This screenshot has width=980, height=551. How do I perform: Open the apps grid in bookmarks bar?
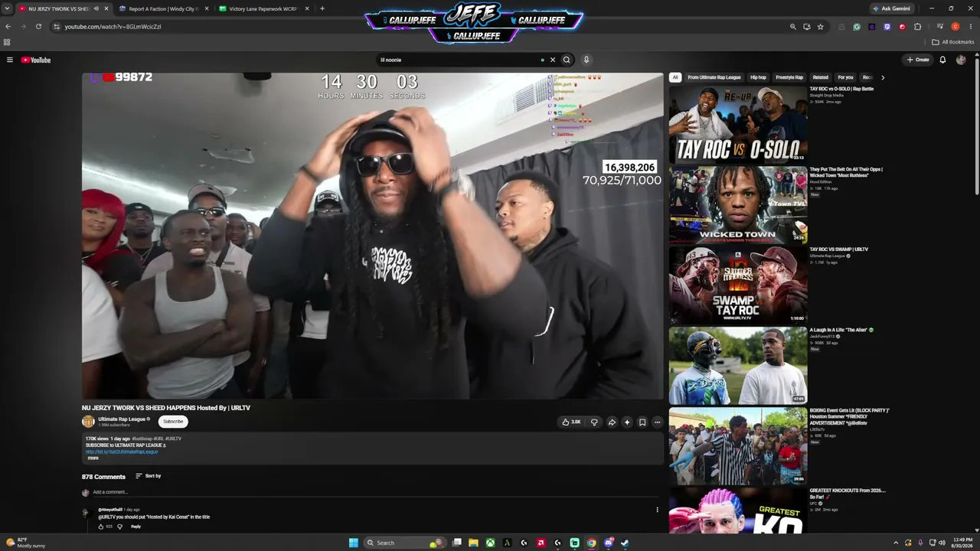[x=7, y=42]
